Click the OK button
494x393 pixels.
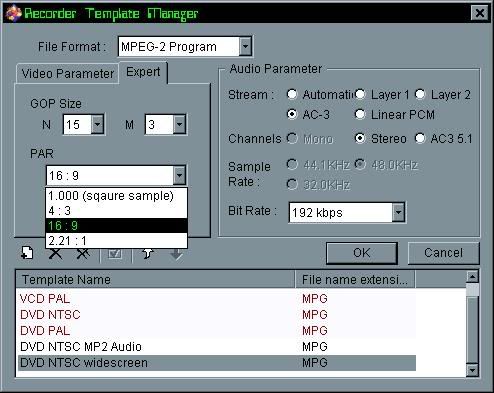(362, 253)
